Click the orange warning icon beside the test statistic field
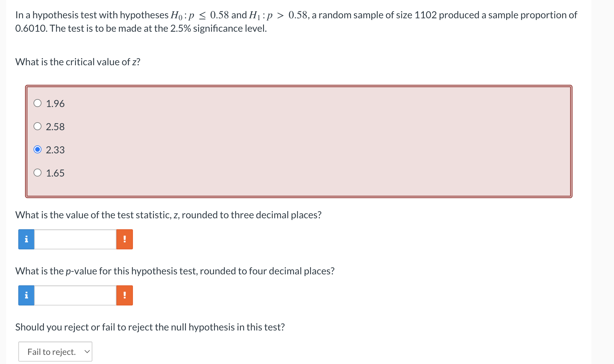The height and width of the screenshot is (364, 614). click(x=125, y=239)
